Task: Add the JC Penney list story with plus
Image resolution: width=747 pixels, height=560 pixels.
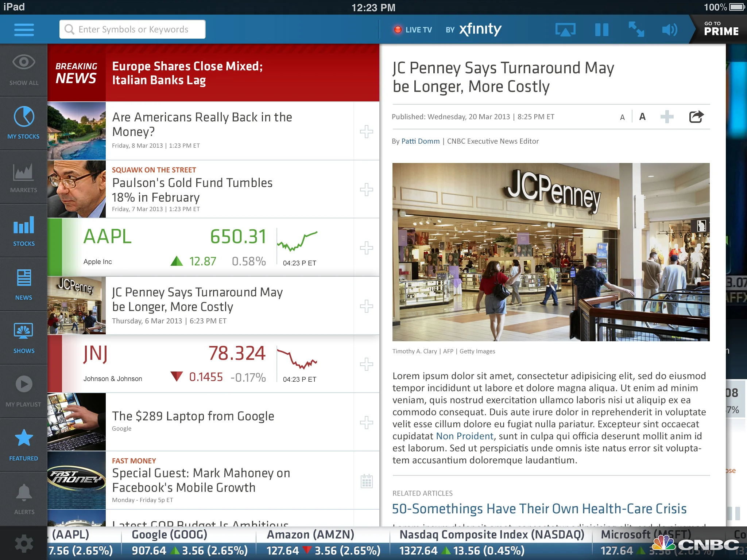Action: pyautogui.click(x=367, y=306)
